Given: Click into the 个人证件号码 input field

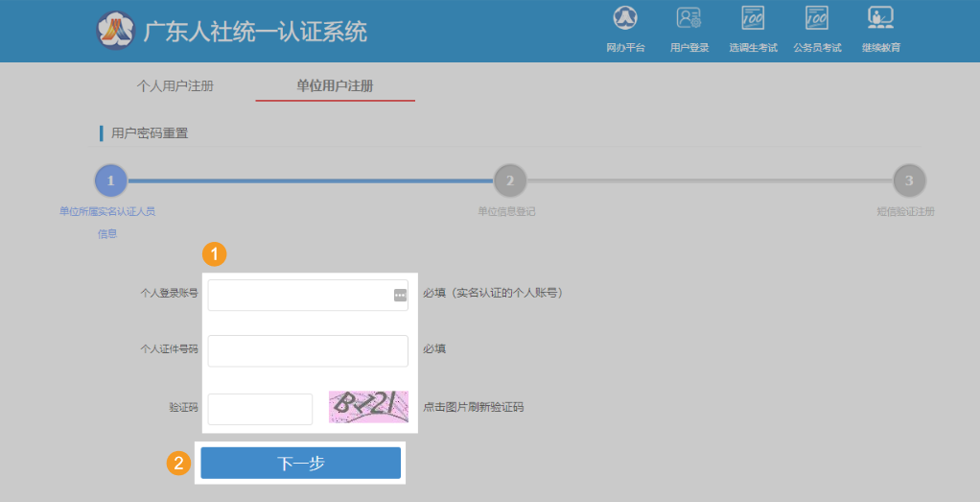Looking at the screenshot, I should click(308, 350).
